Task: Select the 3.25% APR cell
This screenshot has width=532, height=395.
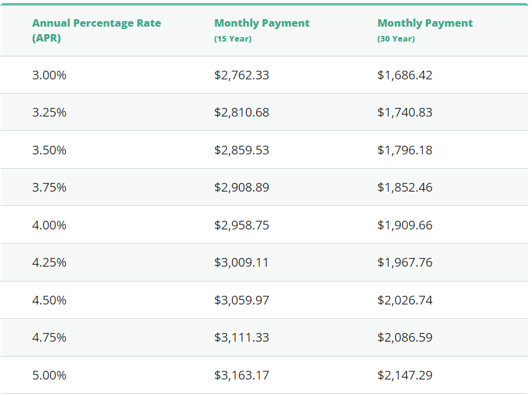Action: coord(49,112)
